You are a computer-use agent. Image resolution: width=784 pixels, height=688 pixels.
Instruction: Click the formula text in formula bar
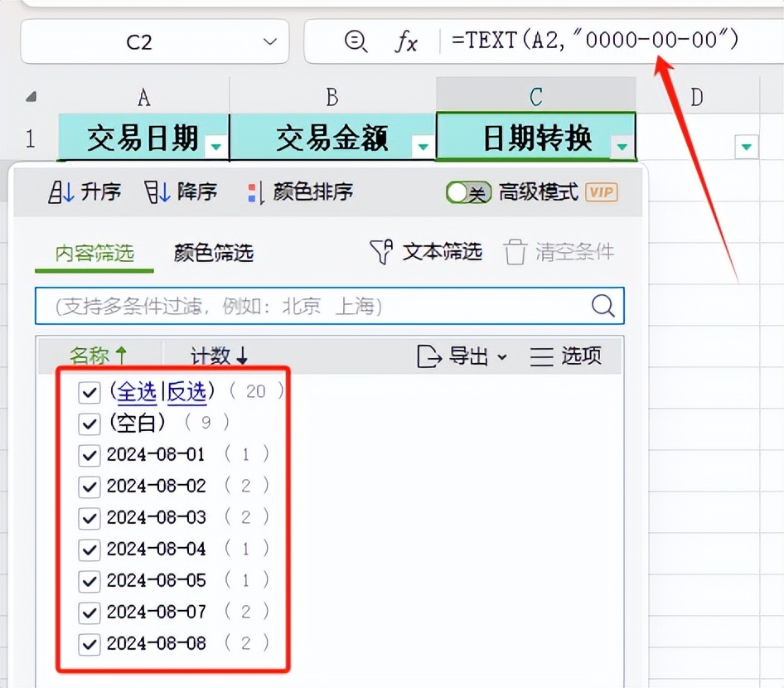point(594,40)
